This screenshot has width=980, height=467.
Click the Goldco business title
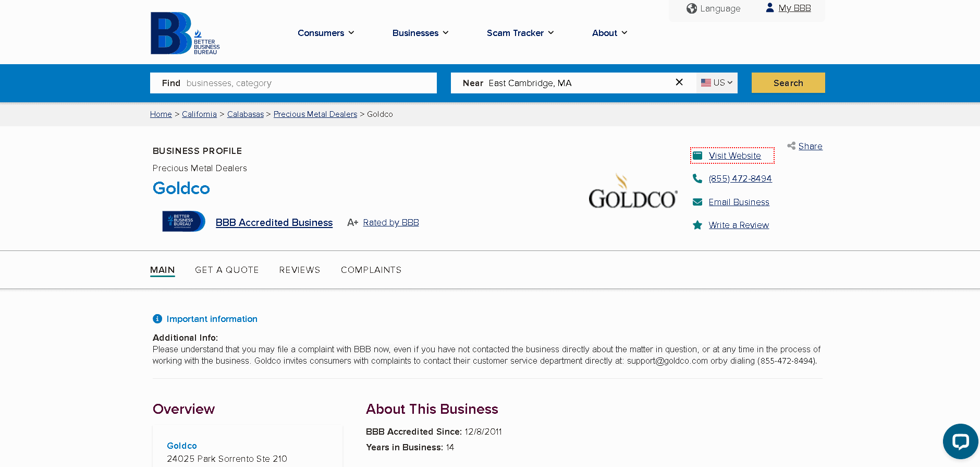tap(181, 188)
